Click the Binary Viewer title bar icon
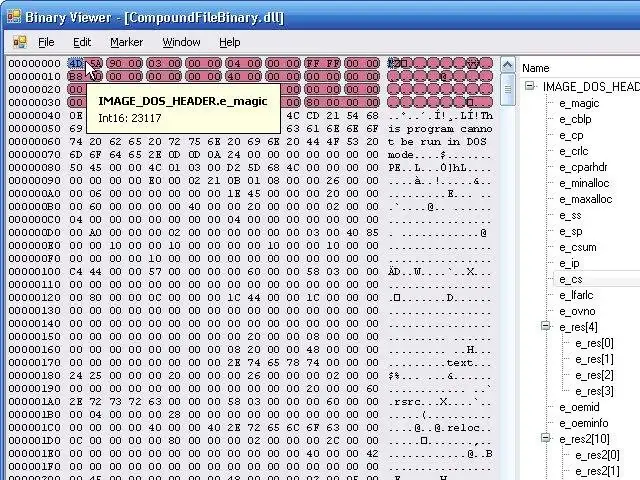The width and height of the screenshot is (640, 480). pos(13,17)
